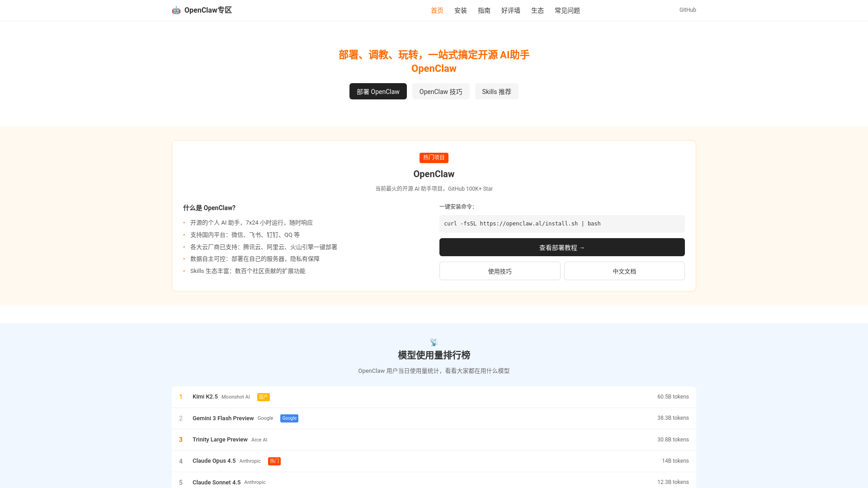Image resolution: width=868 pixels, height=488 pixels.
Task: Click bullet about 数据自主可控
Action: (255, 259)
